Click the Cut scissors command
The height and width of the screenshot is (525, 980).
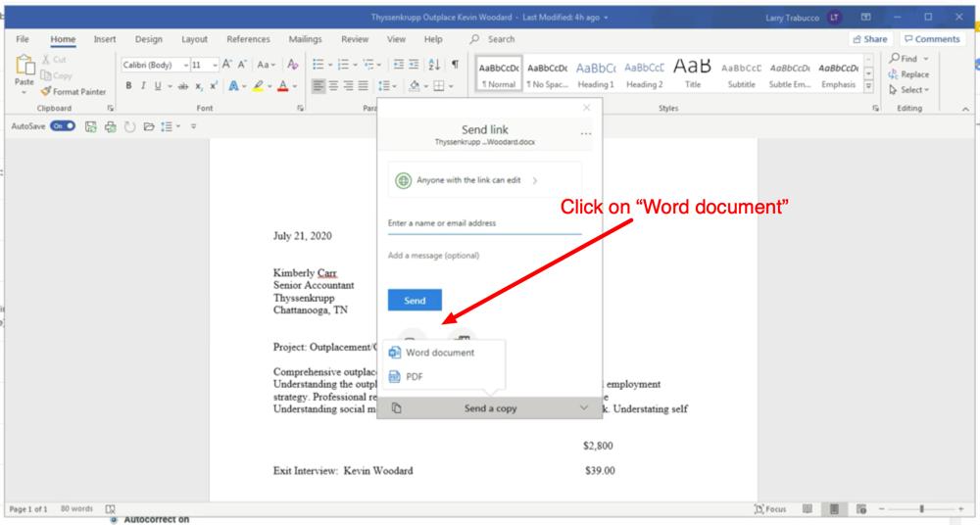point(54,60)
